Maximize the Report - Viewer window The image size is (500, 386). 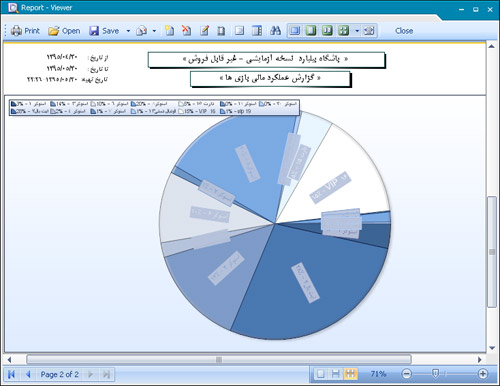(476, 9)
